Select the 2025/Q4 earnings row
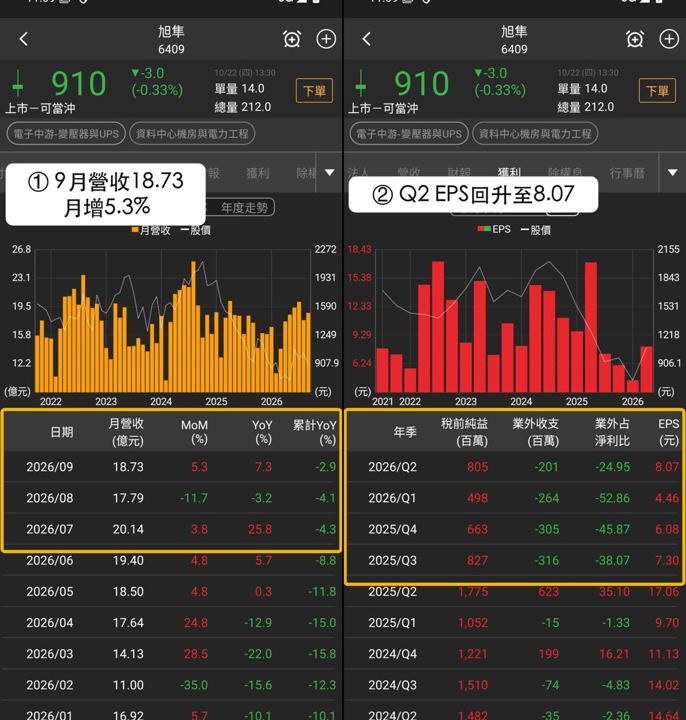The height and width of the screenshot is (720, 686). point(514,529)
